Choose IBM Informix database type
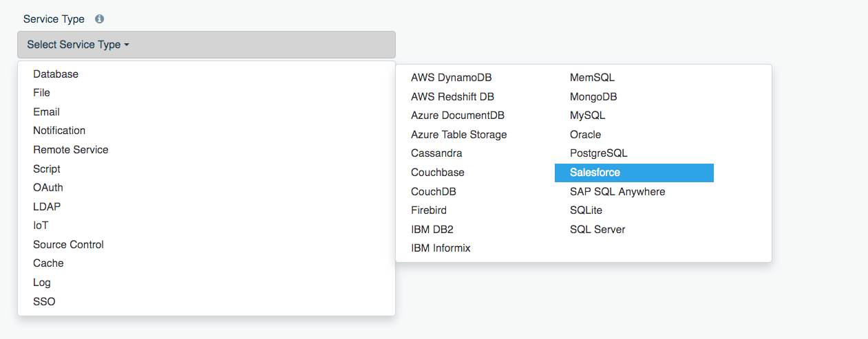Image resolution: width=868 pixels, height=339 pixels. [441, 248]
